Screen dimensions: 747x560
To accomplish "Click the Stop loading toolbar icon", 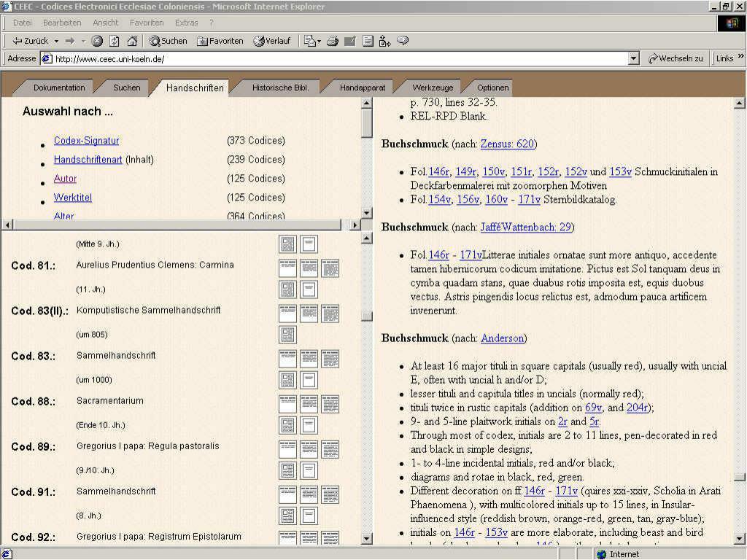I will pos(97,41).
